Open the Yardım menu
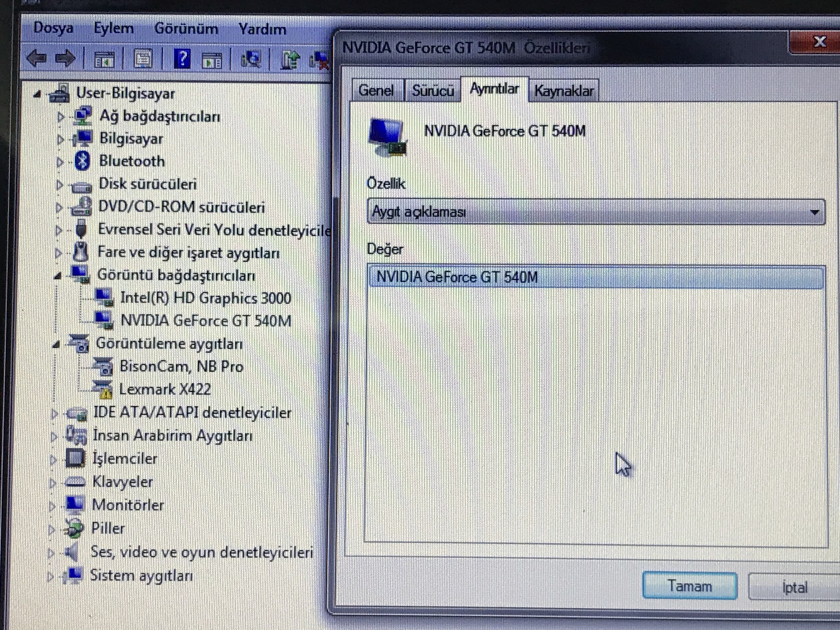840x630 pixels. (x=262, y=29)
